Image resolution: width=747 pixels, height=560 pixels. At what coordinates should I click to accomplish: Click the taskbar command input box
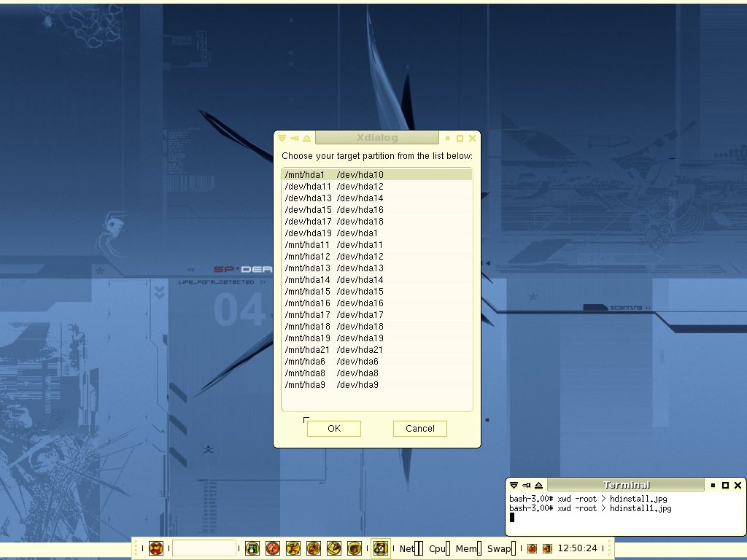[x=204, y=548]
